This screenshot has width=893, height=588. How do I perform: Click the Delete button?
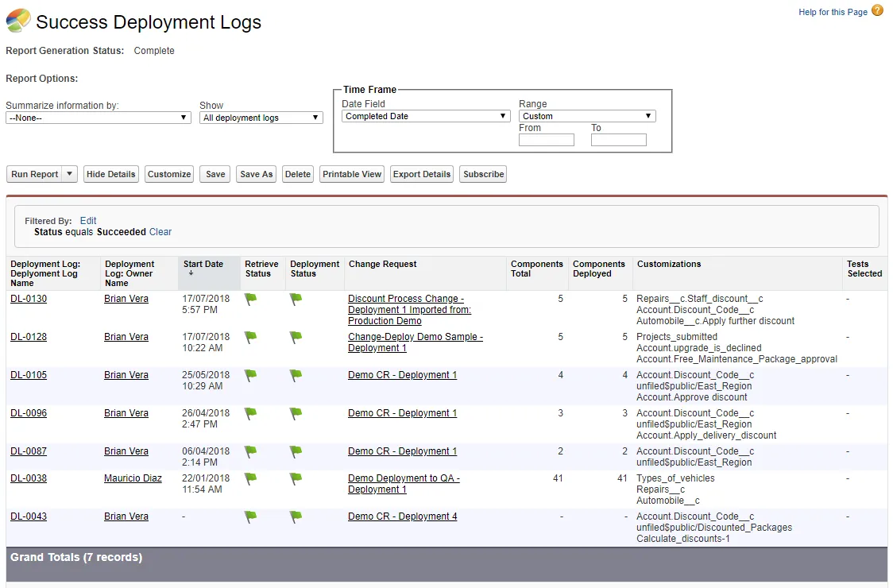click(298, 174)
